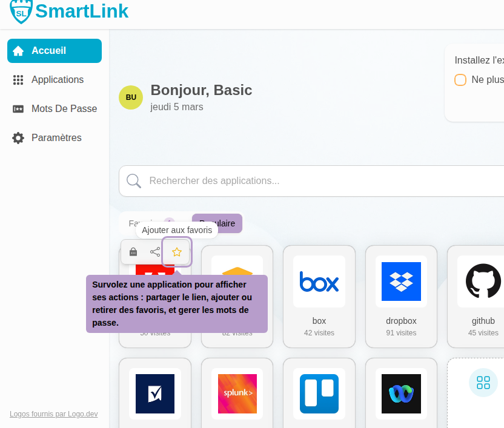The image size is (504, 428).
Task: Open the trello app thumbnail
Action: click(319, 393)
